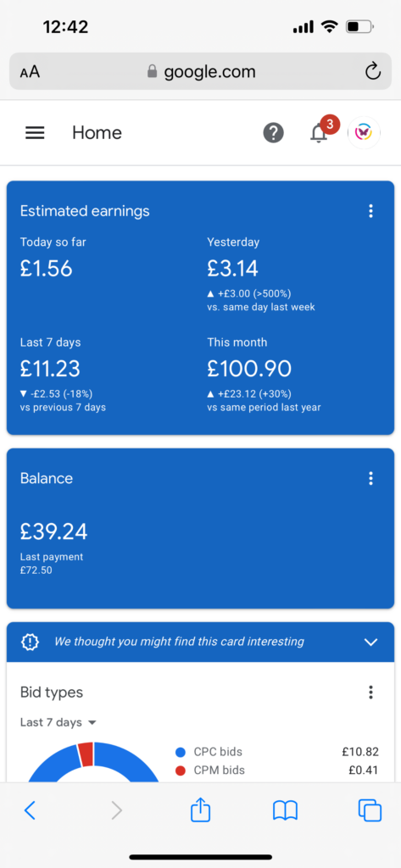The height and width of the screenshot is (868, 401).
Task: Open the Safari bookmarks book icon
Action: point(285,811)
